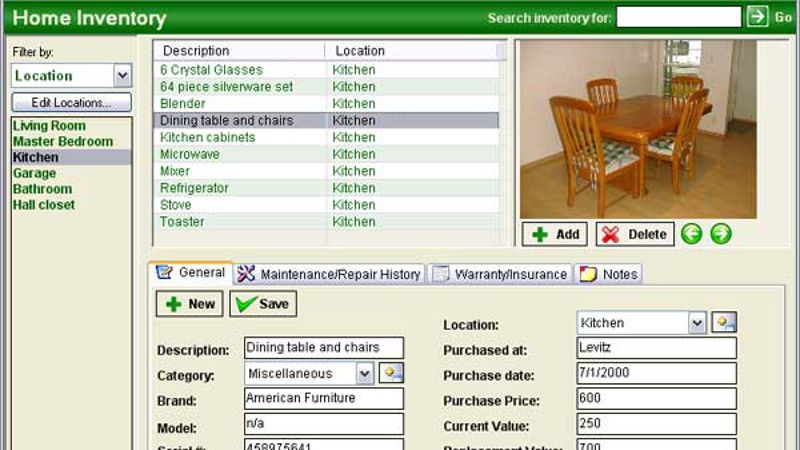Select the Blender row
The height and width of the screenshot is (450, 800).
(x=327, y=104)
